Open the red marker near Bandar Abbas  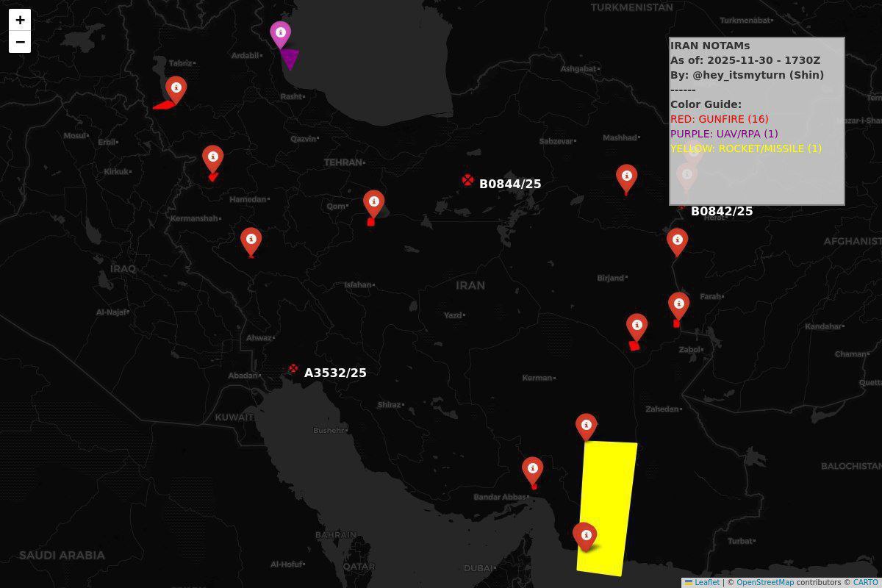click(532, 469)
